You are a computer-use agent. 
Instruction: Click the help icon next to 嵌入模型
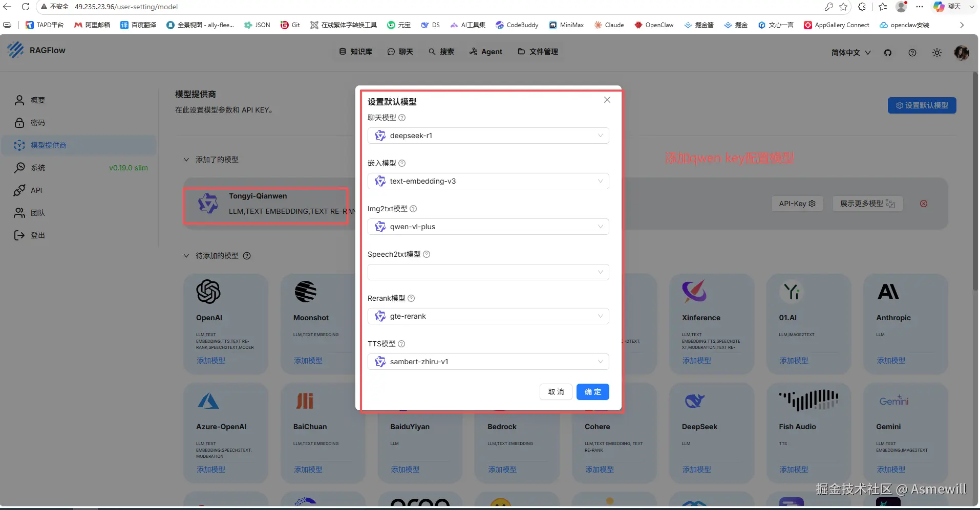(402, 163)
